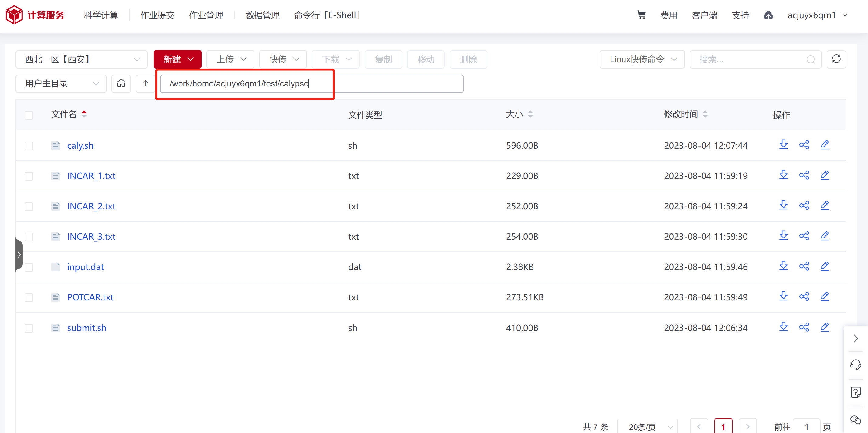
Task: Open the help question-mark icon
Action: (x=856, y=392)
